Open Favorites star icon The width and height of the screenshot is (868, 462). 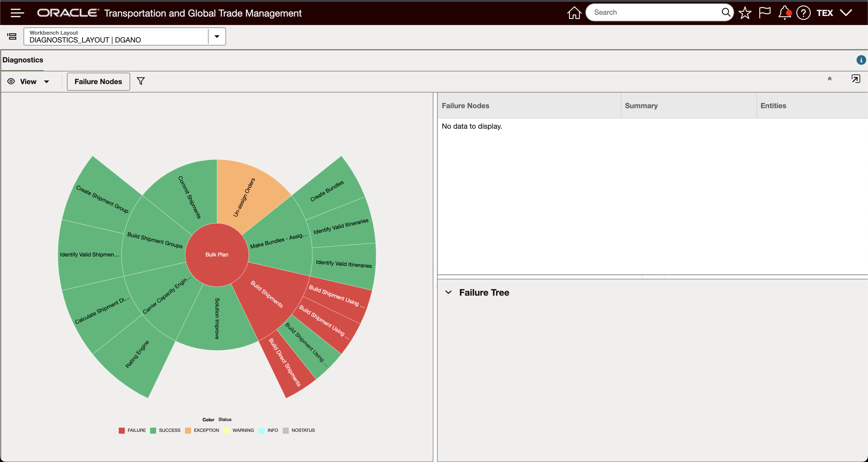(745, 13)
